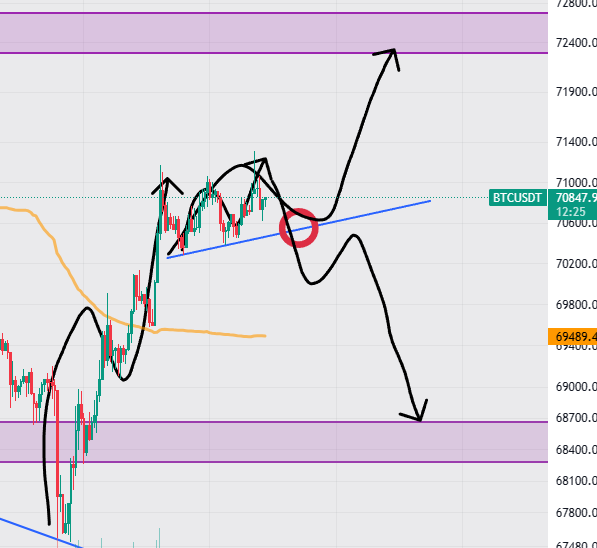Viewport: 597px width, 548px height.
Task: Select the lower purple support zone rectangle
Action: [x=274, y=442]
